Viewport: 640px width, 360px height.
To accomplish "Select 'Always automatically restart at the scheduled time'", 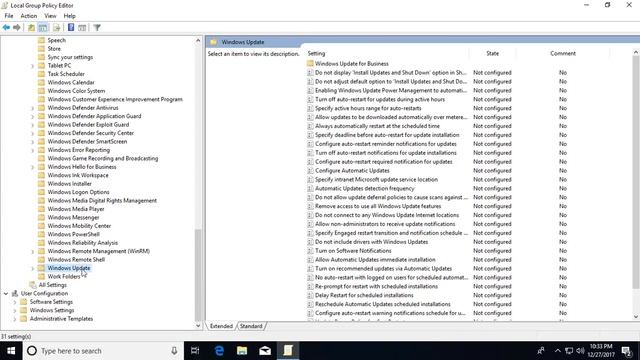I will (x=377, y=126).
